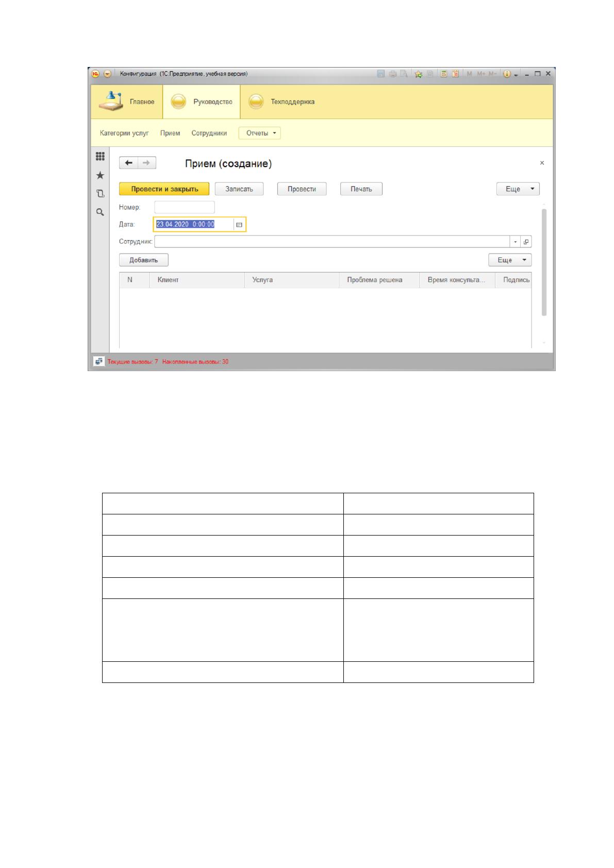
Task: Switch to the Техподдержка section
Action: (281, 102)
